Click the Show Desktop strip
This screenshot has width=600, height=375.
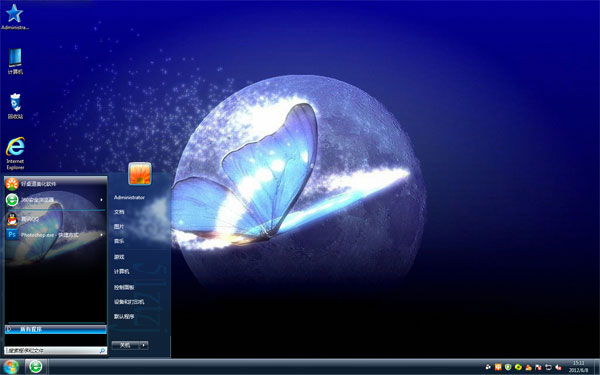[x=597, y=367]
